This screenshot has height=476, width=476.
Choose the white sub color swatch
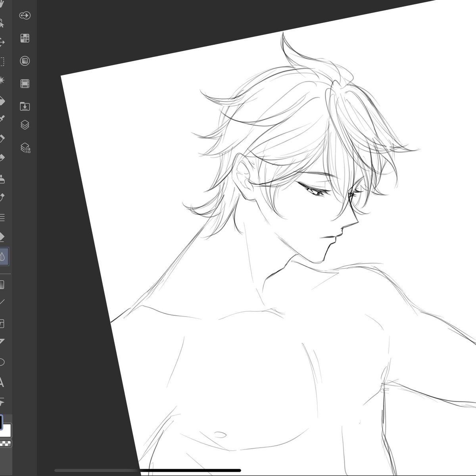coord(8,431)
